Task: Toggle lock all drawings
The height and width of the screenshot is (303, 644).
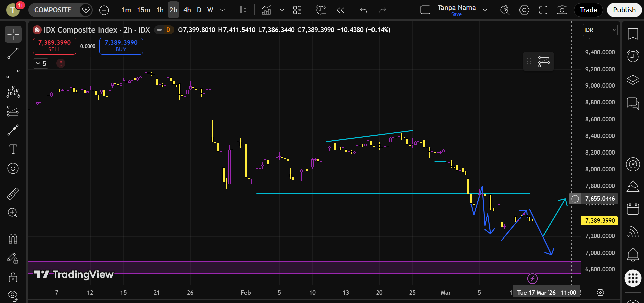Action: (13, 277)
